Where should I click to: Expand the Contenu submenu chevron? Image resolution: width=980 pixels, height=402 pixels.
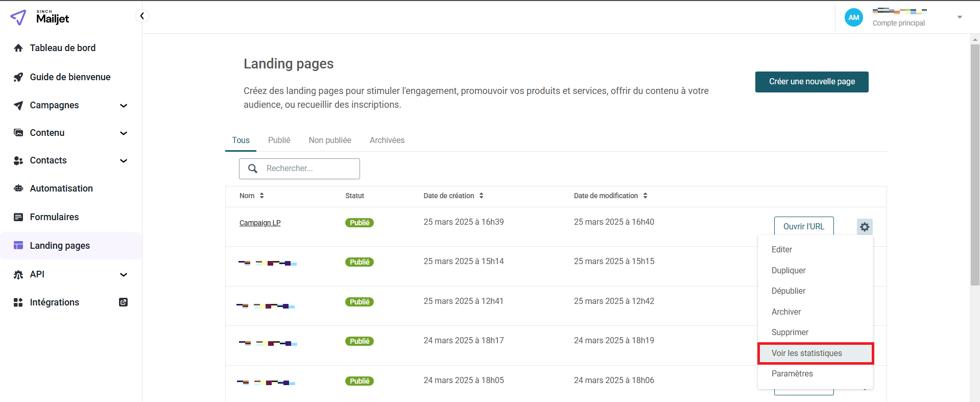[x=123, y=133]
